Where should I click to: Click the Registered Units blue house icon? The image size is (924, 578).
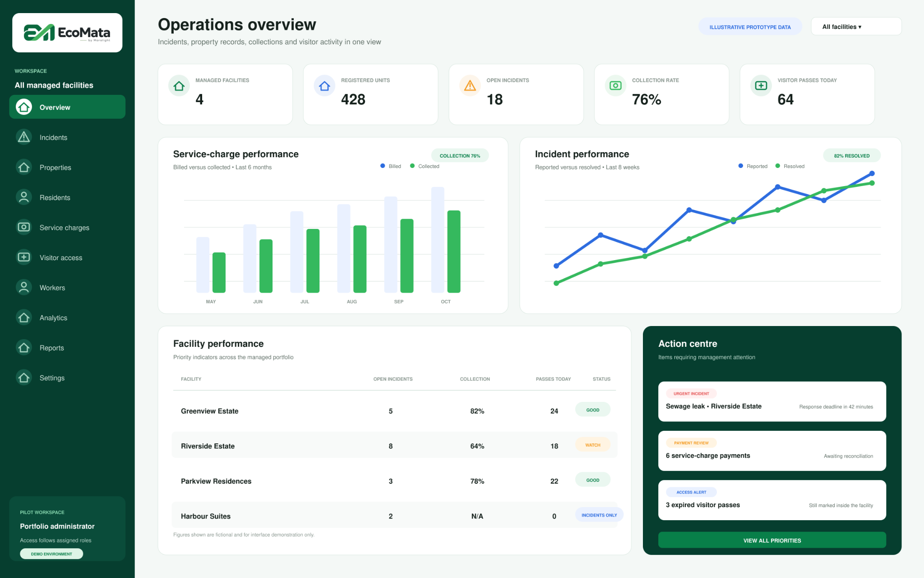[324, 86]
